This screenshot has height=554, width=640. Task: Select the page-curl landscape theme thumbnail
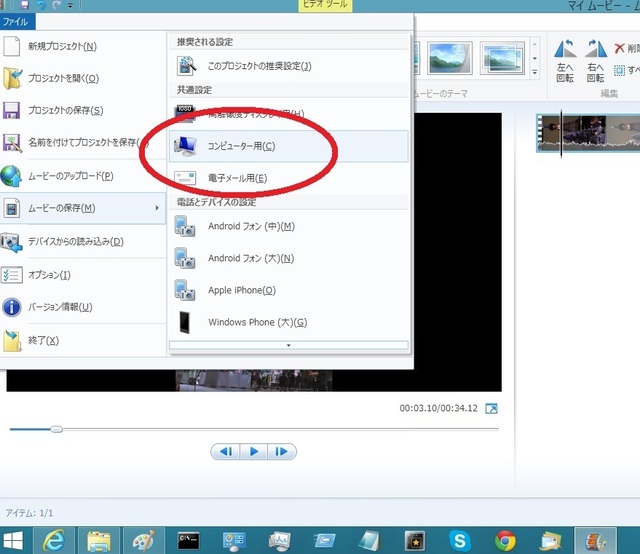pos(450,58)
